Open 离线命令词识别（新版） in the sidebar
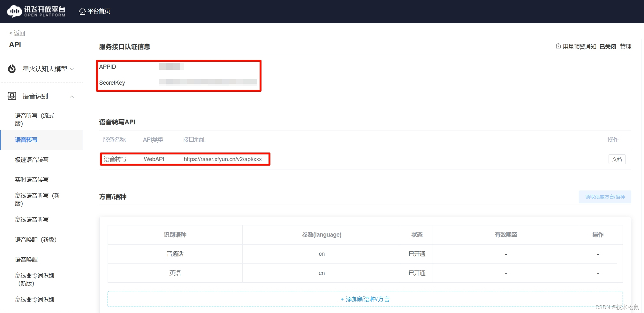 tap(34, 279)
